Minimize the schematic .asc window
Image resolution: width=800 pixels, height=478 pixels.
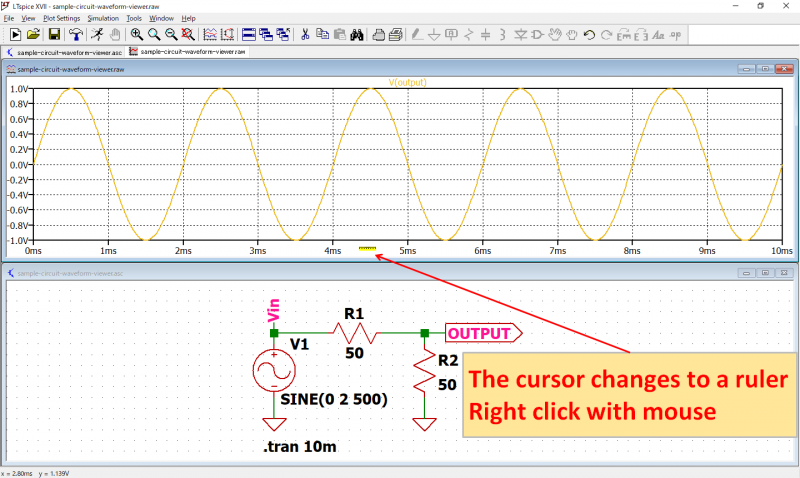[x=746, y=273]
